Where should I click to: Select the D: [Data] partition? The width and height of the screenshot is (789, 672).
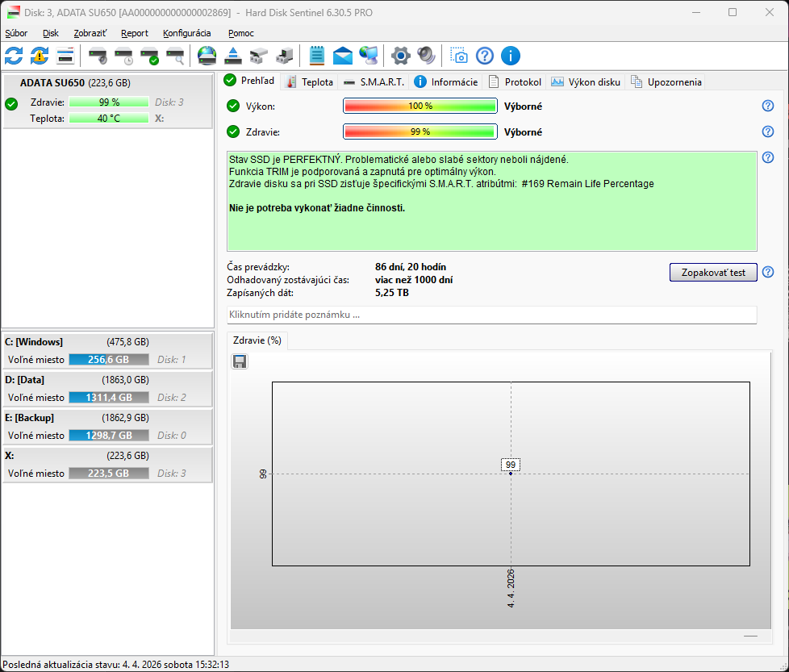coord(107,388)
